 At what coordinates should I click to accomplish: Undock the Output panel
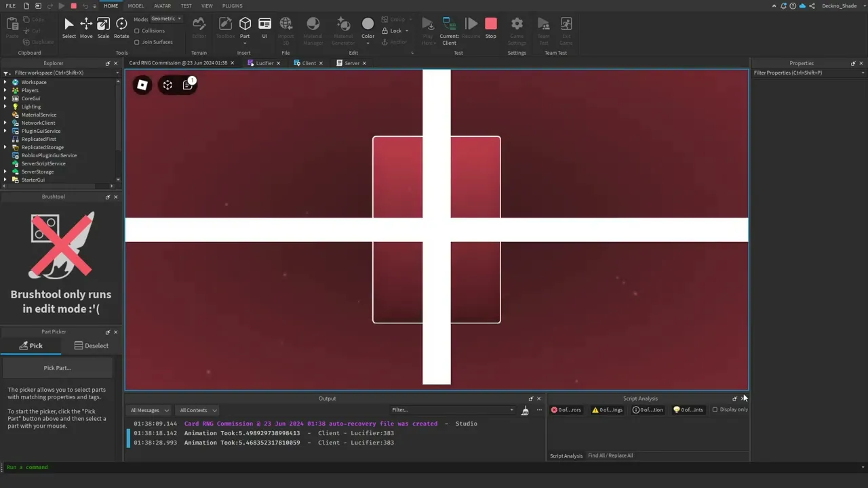coord(531,399)
